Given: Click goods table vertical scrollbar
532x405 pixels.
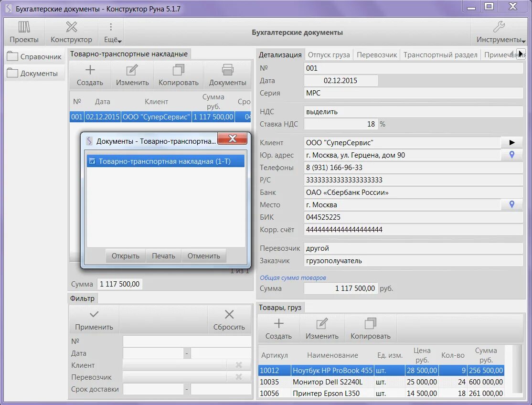Looking at the screenshot, I should 518,370.
